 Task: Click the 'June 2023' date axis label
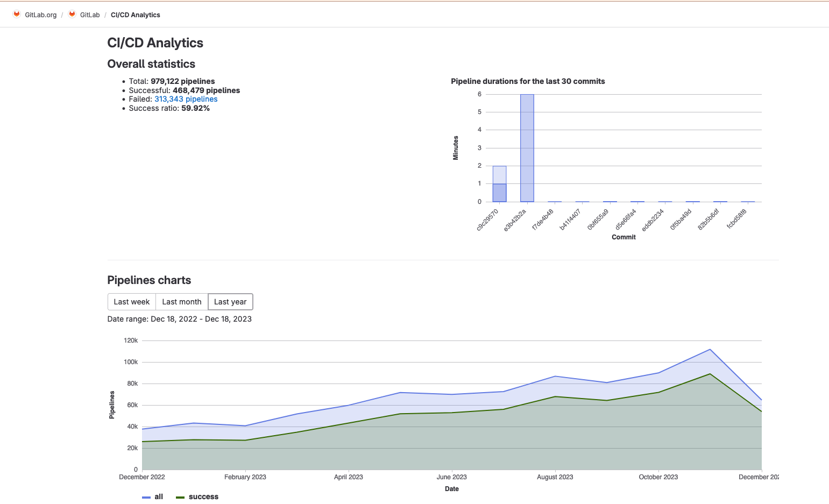452,477
